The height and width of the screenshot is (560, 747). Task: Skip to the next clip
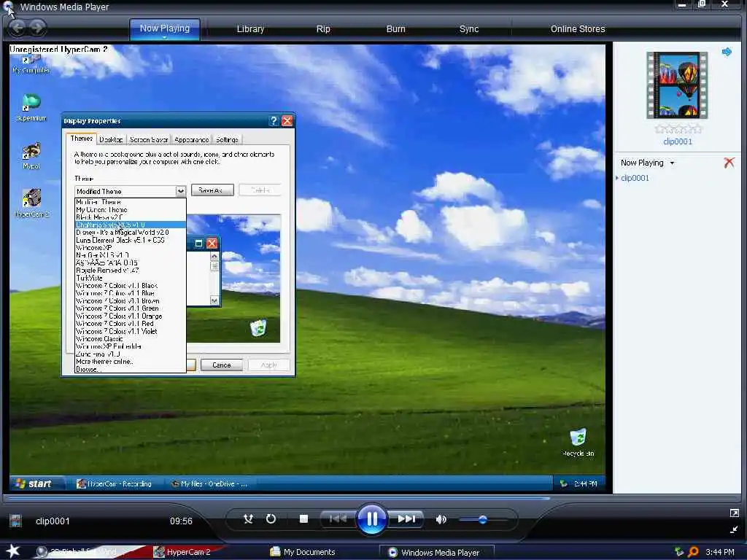406,518
